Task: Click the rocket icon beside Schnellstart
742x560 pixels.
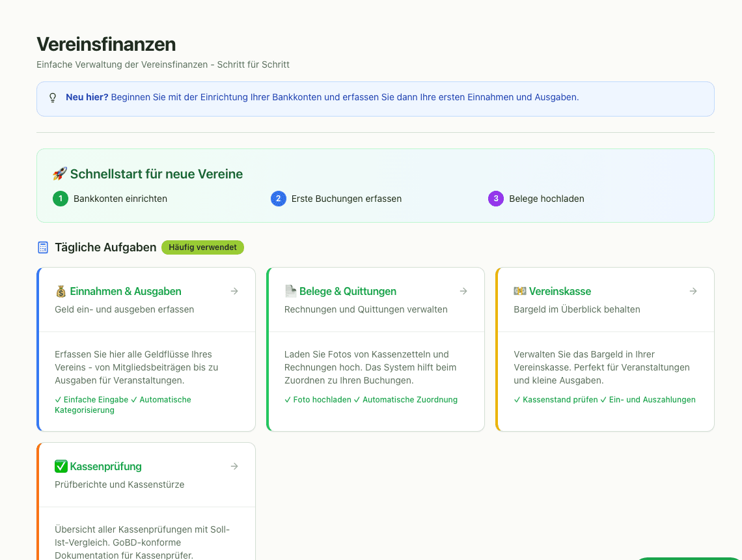Action: point(60,174)
